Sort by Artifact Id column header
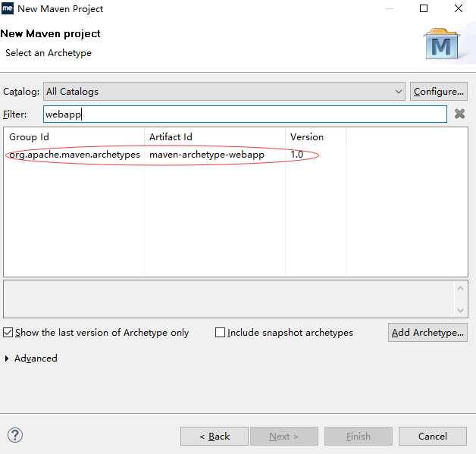Image resolution: width=476 pixels, height=454 pixels. [x=215, y=137]
